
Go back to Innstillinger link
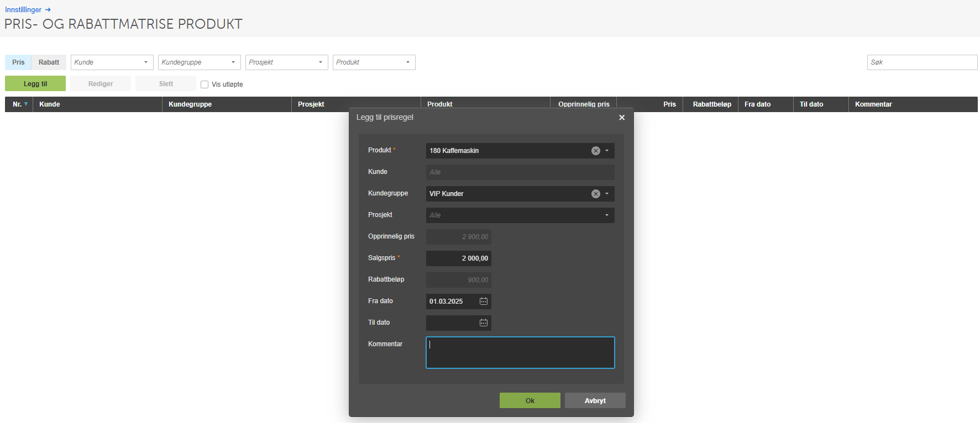coord(23,10)
